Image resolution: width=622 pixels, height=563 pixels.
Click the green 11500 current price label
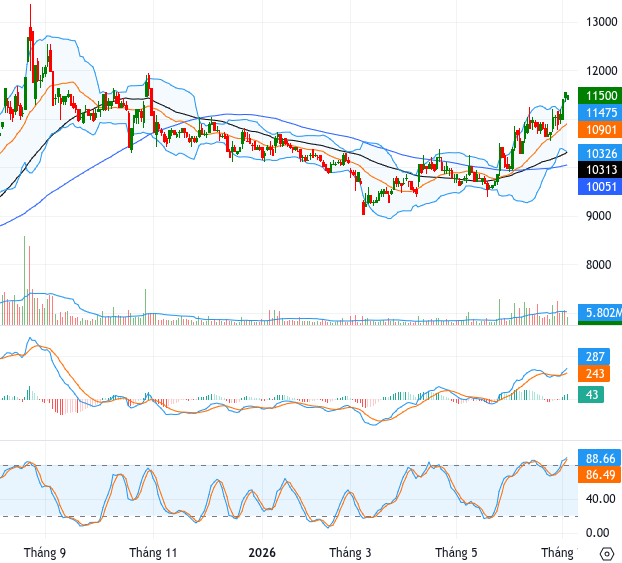coord(600,96)
